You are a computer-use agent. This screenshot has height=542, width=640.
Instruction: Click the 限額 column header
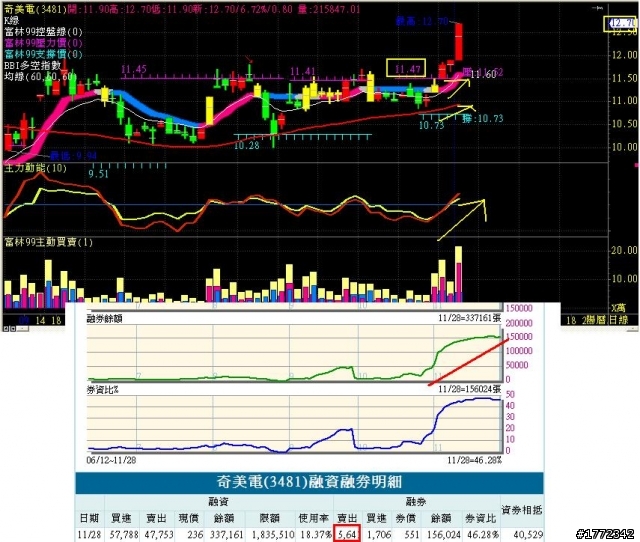tap(270, 518)
